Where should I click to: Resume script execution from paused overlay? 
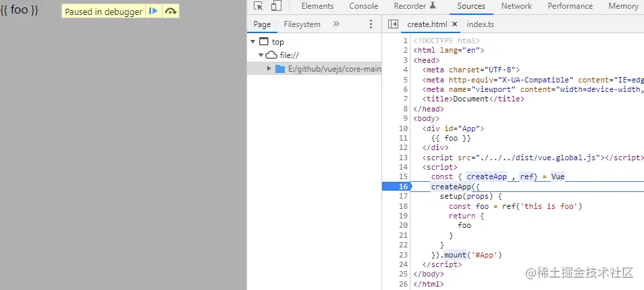(154, 11)
